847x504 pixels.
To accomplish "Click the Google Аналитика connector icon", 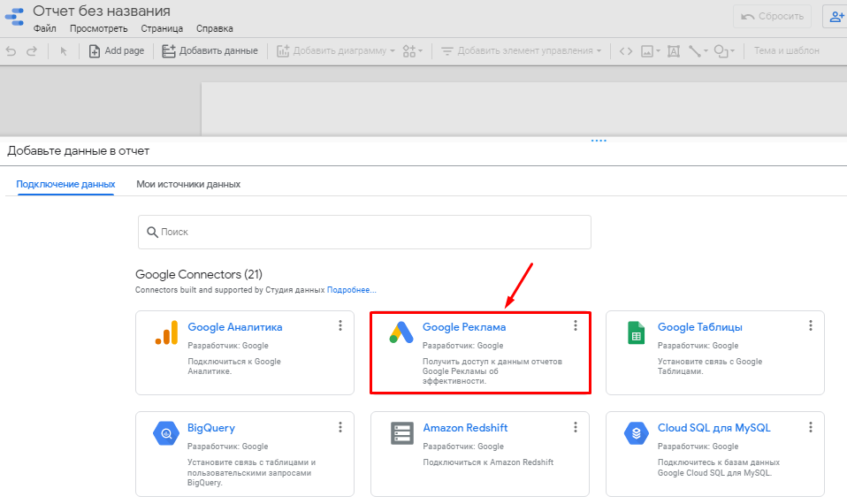I will point(166,332).
